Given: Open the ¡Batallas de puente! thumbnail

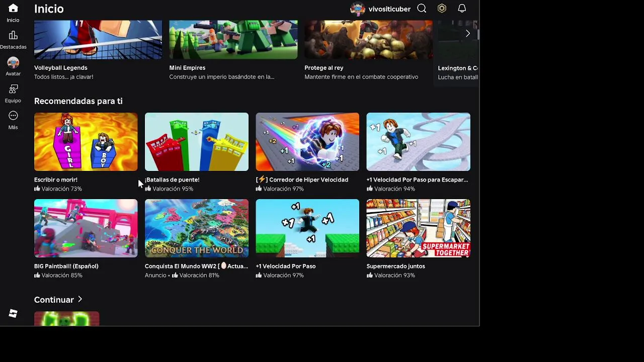Looking at the screenshot, I should (x=197, y=142).
